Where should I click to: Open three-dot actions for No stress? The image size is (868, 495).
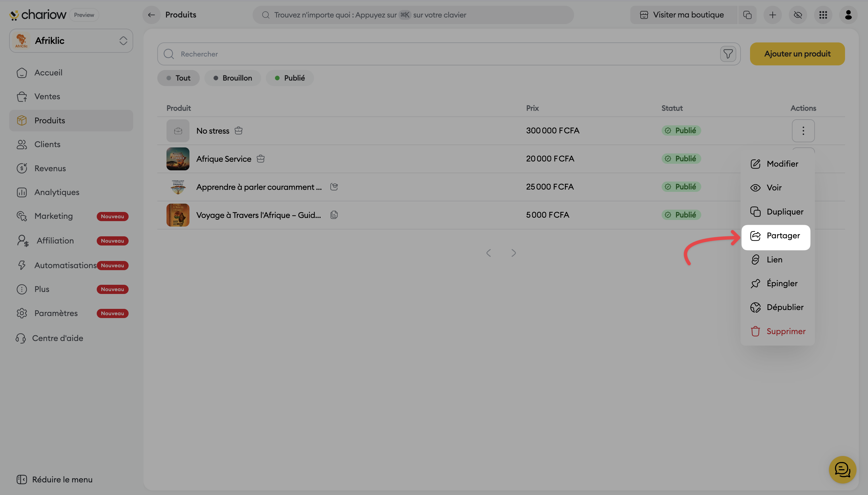[803, 130]
